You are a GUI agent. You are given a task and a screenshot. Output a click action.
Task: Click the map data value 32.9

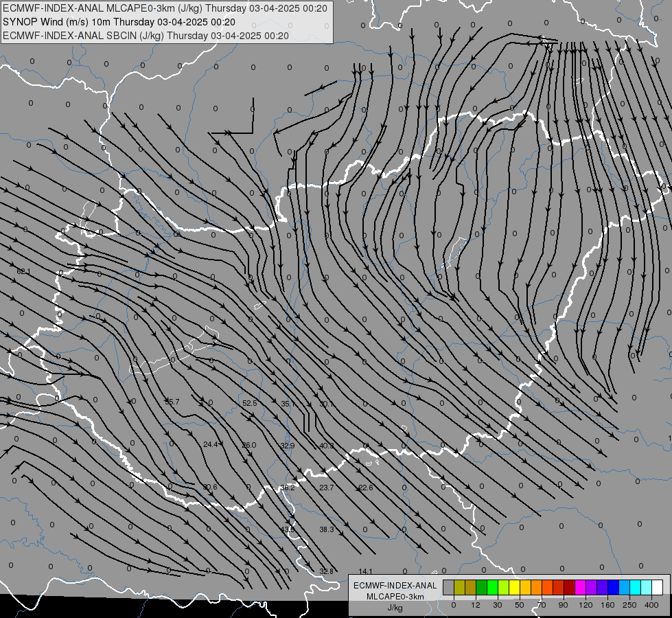tap(288, 446)
